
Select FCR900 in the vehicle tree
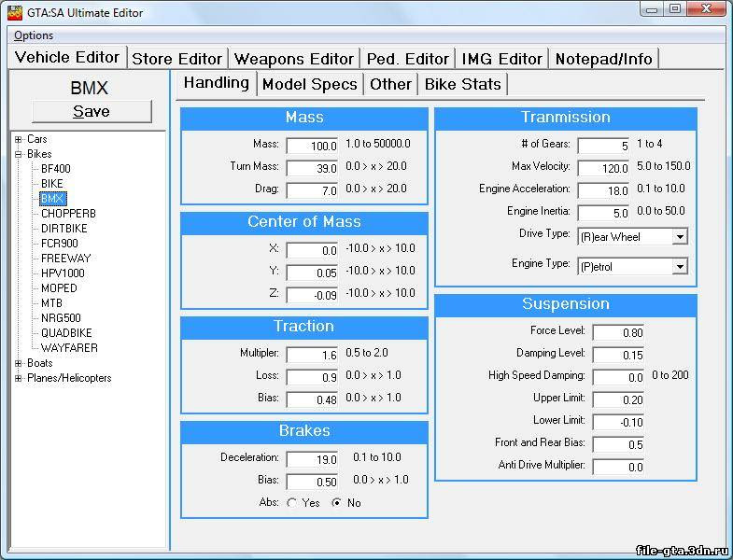coord(60,244)
